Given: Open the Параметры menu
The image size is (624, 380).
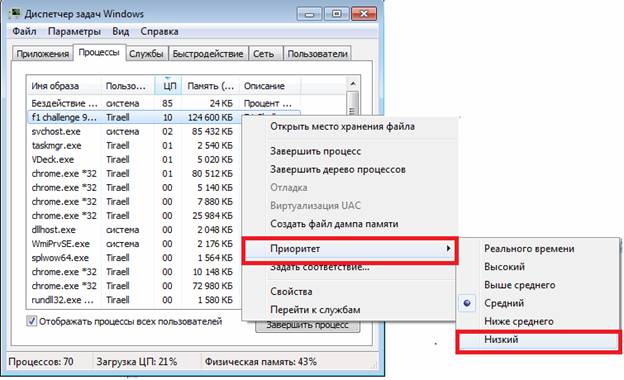Looking at the screenshot, I should 74,31.
